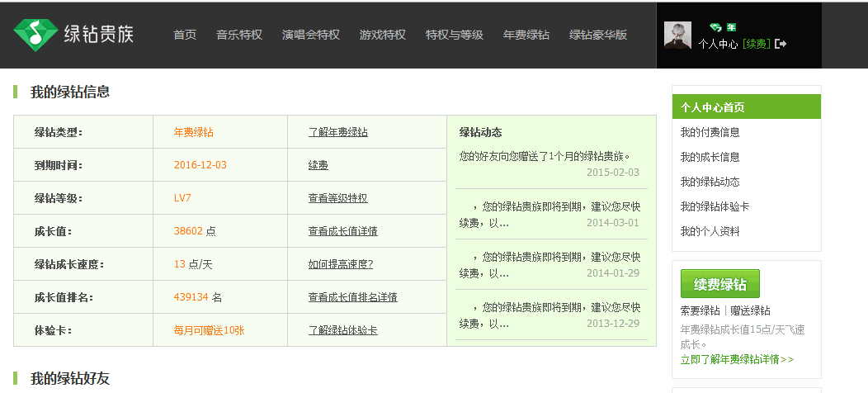Click the green diamond 绿钻贵族 logo
The width and height of the screenshot is (868, 393).
pos(73,34)
